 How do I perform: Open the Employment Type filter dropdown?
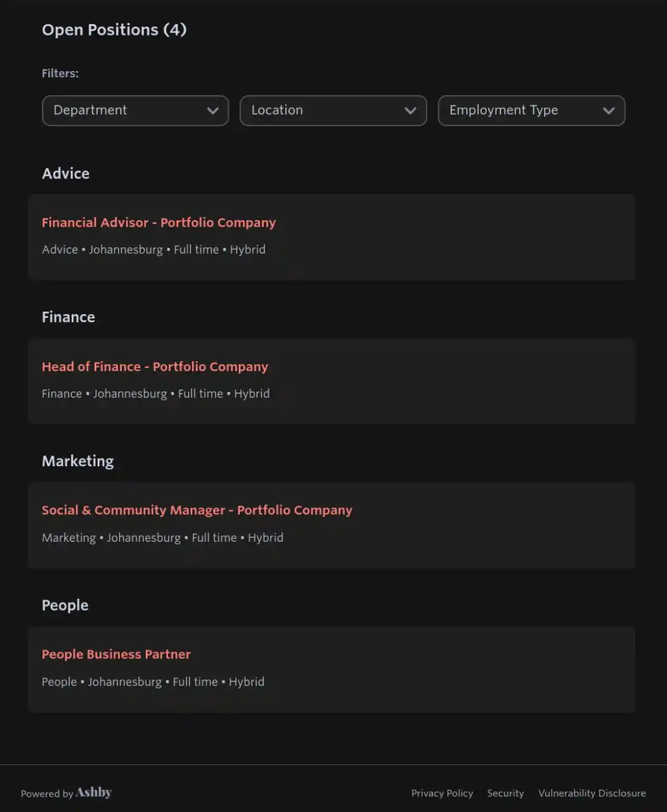[531, 110]
